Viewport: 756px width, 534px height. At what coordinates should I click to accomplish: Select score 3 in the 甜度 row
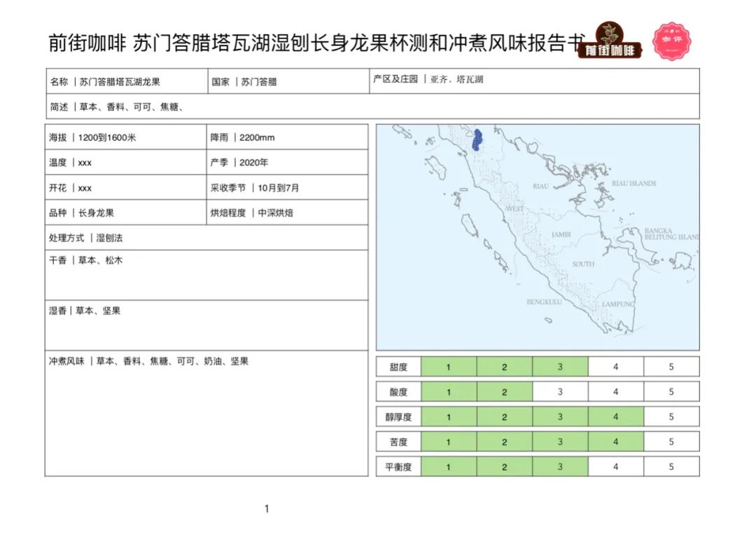[x=560, y=367]
